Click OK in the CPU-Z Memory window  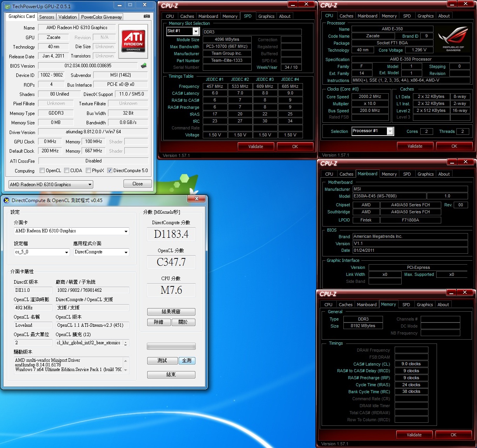(x=453, y=435)
